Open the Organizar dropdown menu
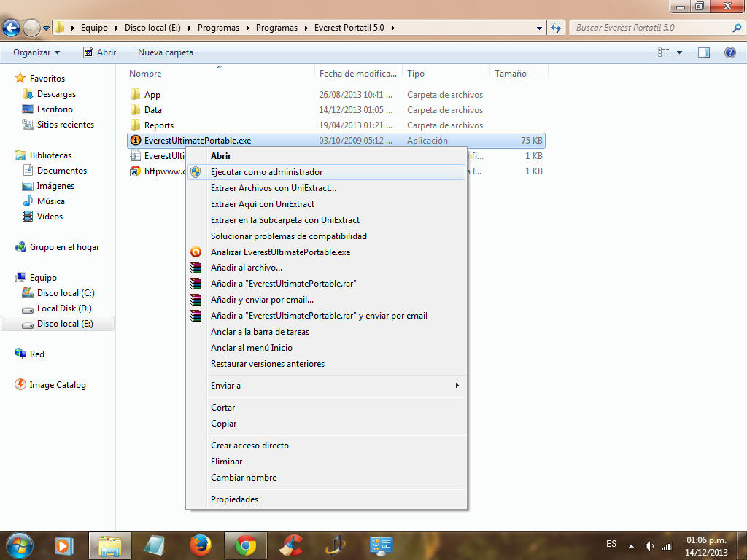 (x=36, y=52)
